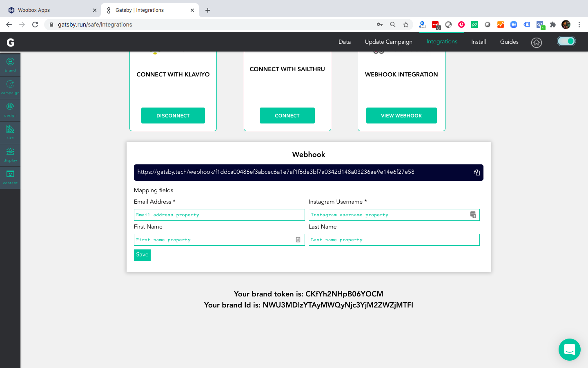Click the browser address bar URL

95,25
